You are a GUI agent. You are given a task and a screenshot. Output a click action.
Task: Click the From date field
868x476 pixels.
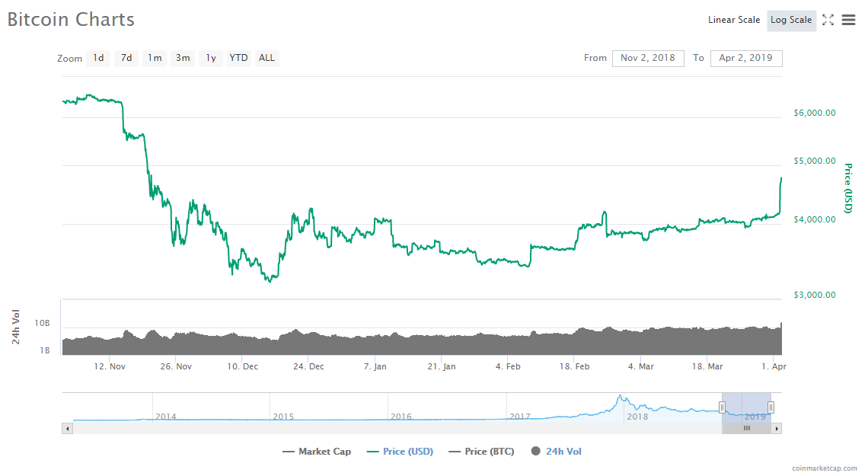pos(647,58)
